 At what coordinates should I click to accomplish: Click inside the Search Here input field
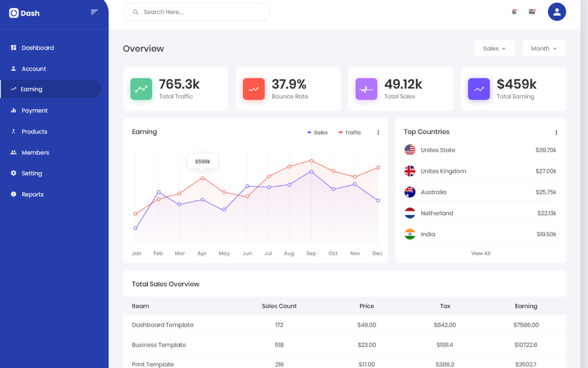(x=196, y=12)
